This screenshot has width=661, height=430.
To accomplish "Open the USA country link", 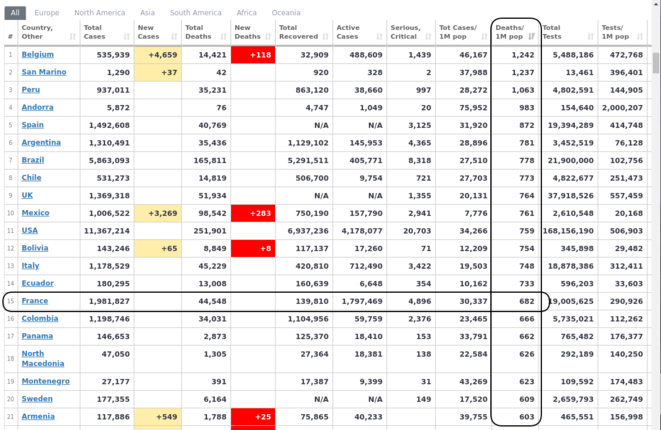I will coord(30,231).
